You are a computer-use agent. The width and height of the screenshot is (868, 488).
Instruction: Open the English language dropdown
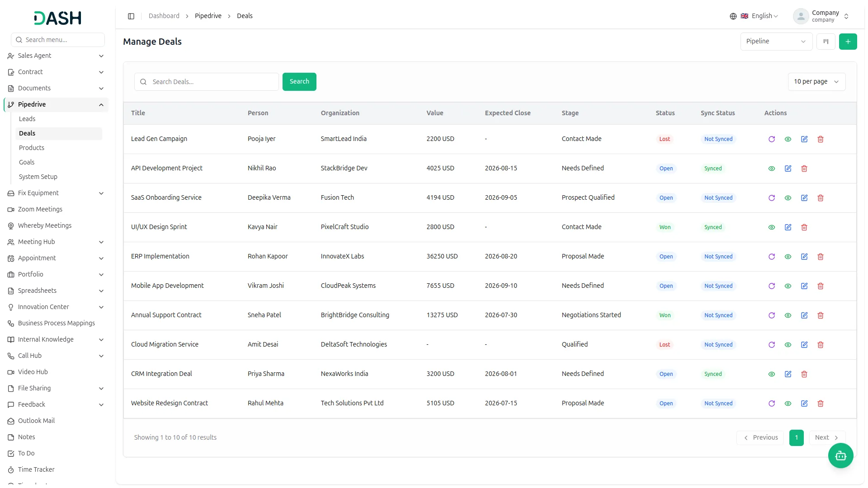coord(754,16)
